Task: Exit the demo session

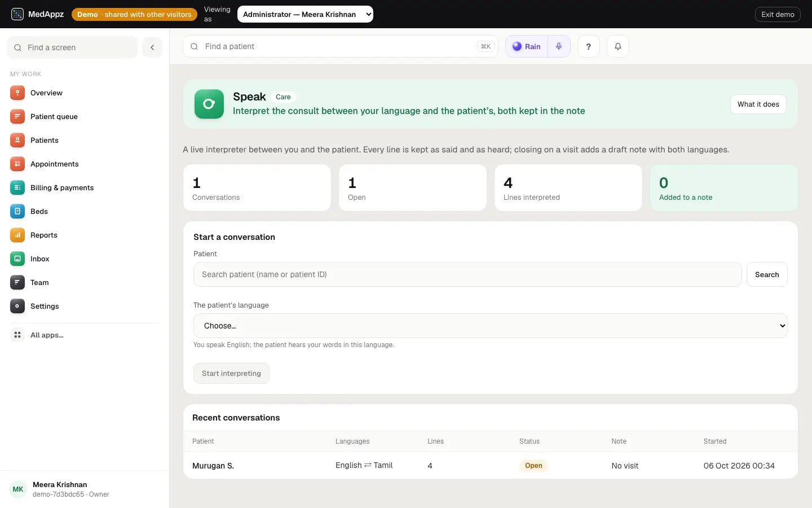Action: (778, 14)
